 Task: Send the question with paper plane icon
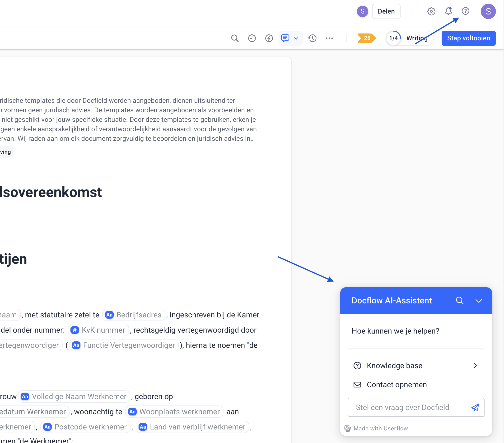pos(475,407)
